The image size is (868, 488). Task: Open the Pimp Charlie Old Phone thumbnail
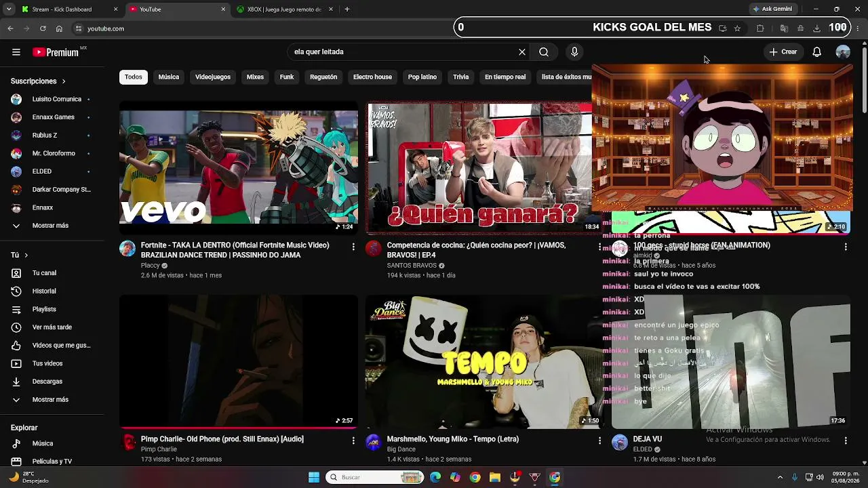tap(239, 361)
